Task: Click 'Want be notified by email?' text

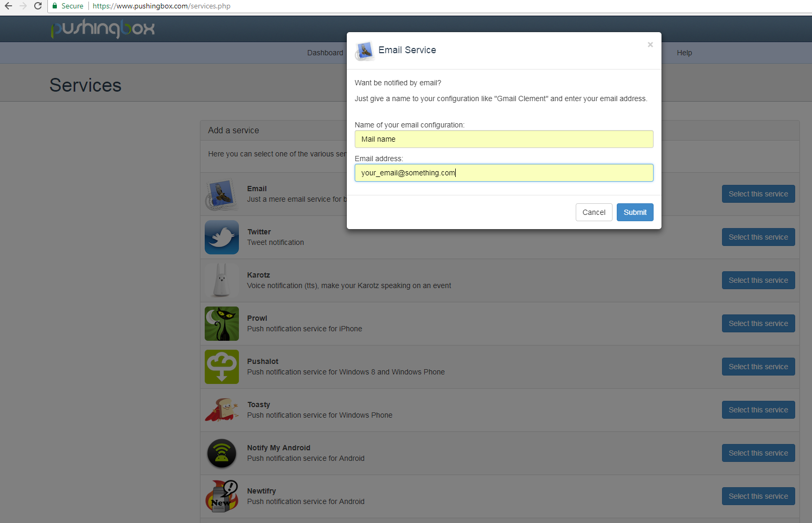Action: pos(398,83)
